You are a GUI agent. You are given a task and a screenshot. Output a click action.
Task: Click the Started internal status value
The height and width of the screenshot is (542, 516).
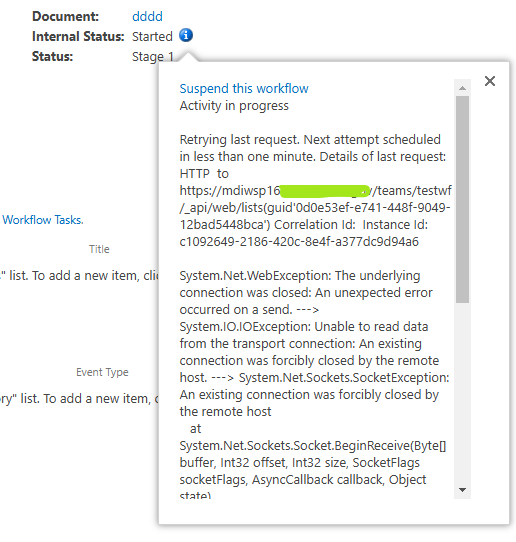(x=152, y=36)
